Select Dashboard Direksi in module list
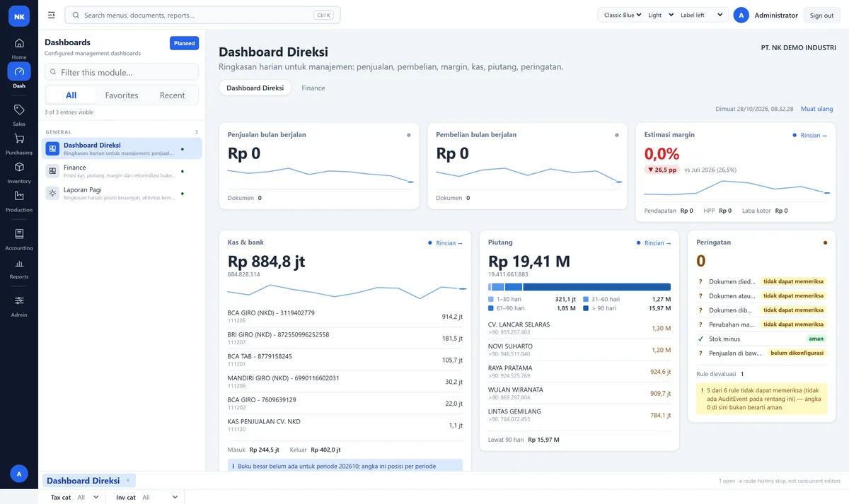This screenshot has width=849, height=504. tap(122, 148)
